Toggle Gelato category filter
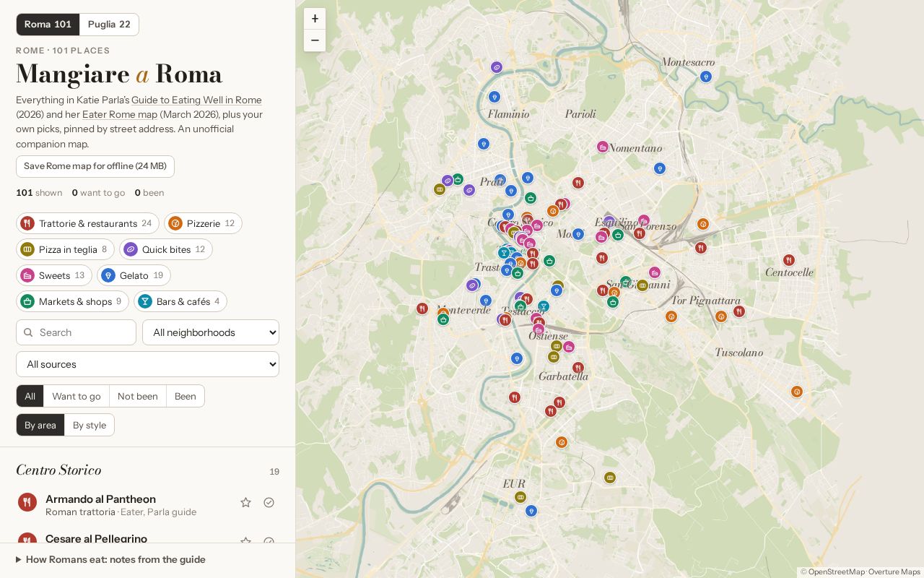Image resolution: width=924 pixels, height=578 pixels. (134, 275)
